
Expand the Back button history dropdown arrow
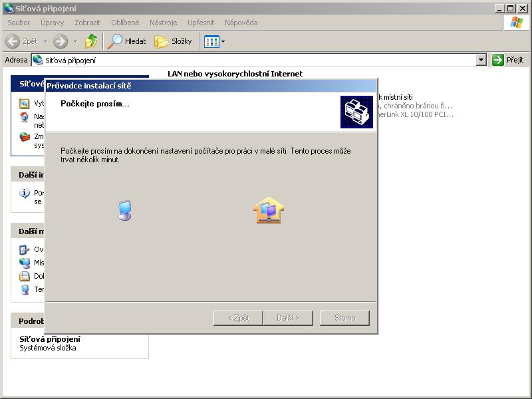pos(46,41)
